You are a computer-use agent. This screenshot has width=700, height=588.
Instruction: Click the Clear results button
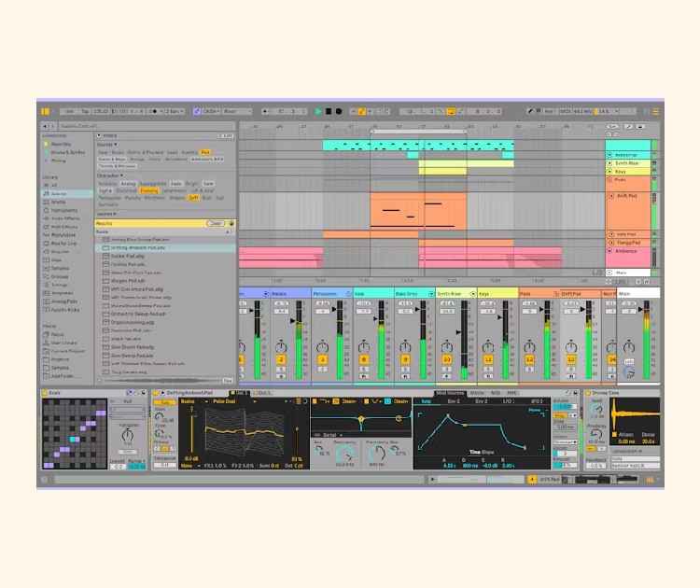coord(216,223)
